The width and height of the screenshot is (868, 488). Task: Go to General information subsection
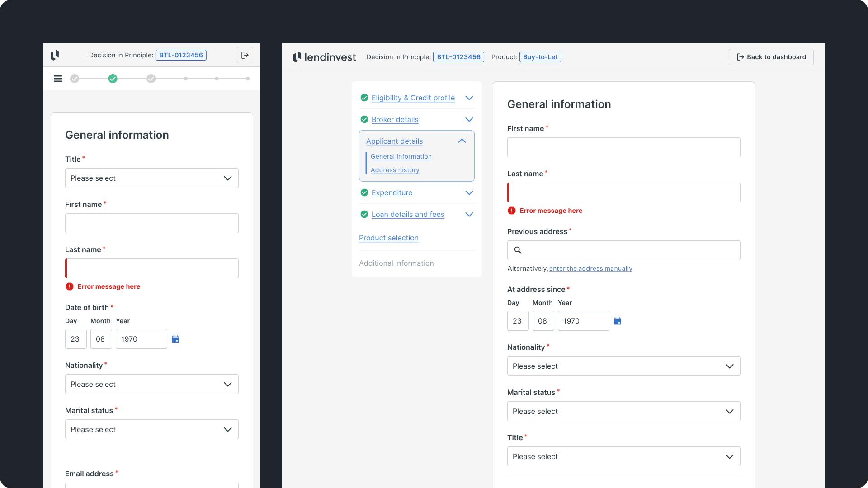pyautogui.click(x=401, y=156)
